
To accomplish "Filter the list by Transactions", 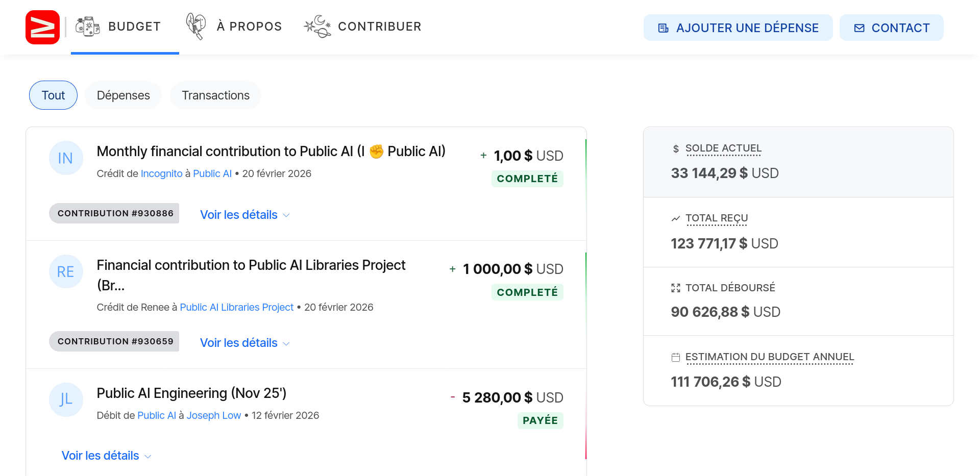I will (215, 95).
